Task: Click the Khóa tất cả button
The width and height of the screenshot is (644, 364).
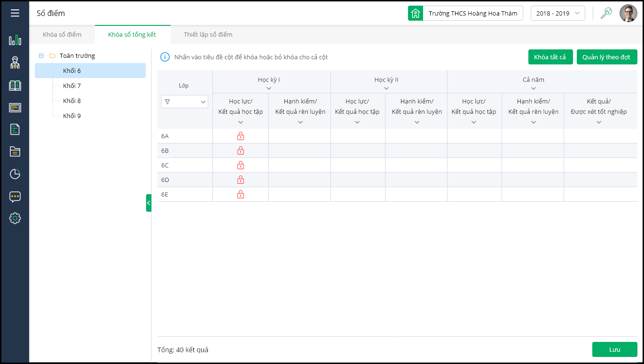Action: pos(550,57)
